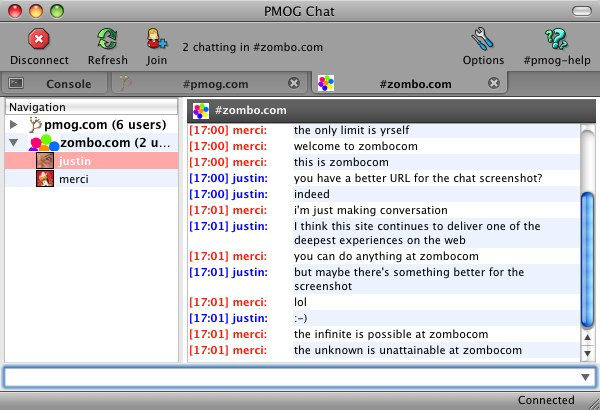Viewport: 600px width, 410px height.
Task: Click the Connected status bar text
Action: click(x=546, y=400)
